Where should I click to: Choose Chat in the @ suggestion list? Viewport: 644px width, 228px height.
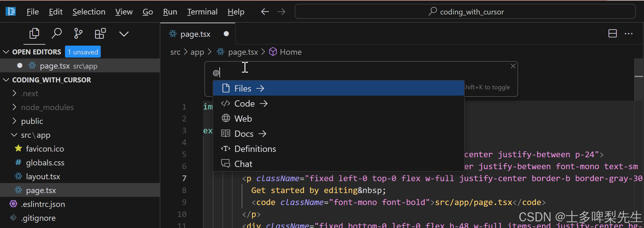(338, 164)
